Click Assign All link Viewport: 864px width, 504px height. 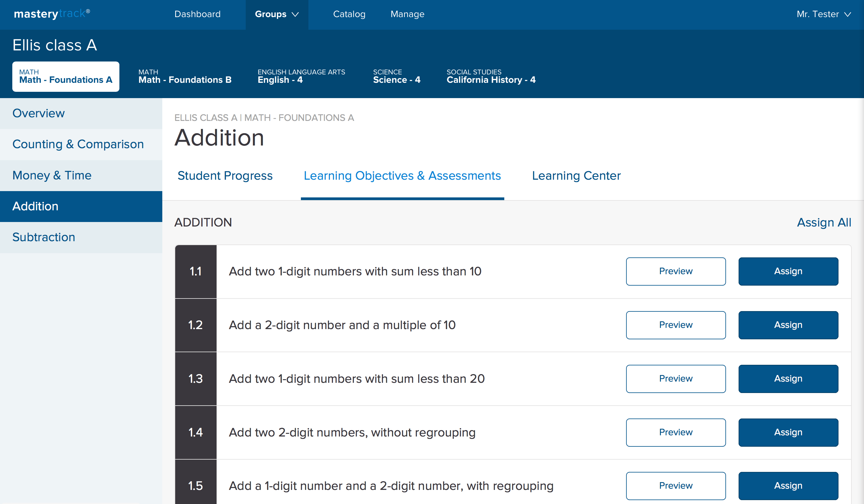pos(823,222)
